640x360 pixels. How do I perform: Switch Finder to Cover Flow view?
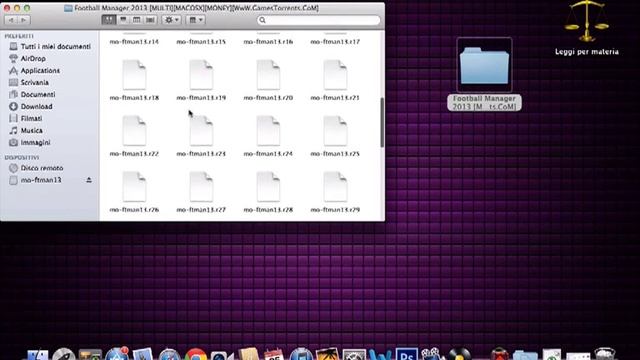coord(151,20)
